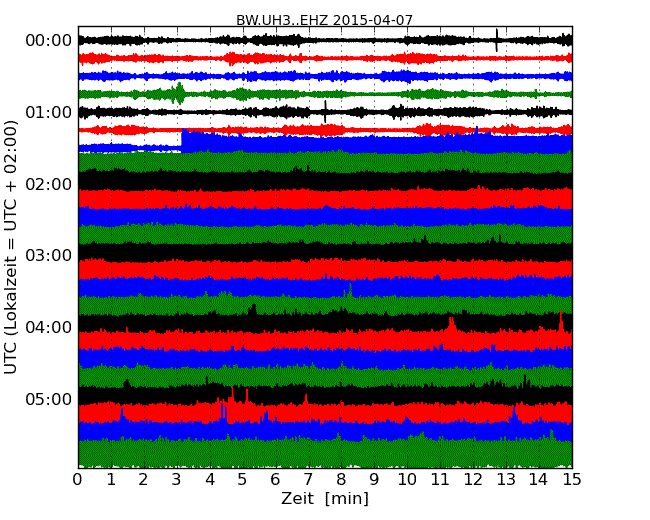Click the 03:00 time label
Screen dimensions: 650x520
click(49, 255)
